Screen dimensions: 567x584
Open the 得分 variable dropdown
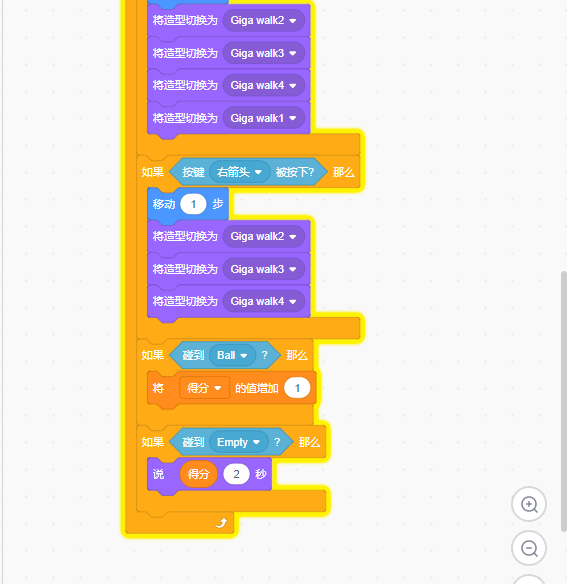pyautogui.click(x=204, y=388)
